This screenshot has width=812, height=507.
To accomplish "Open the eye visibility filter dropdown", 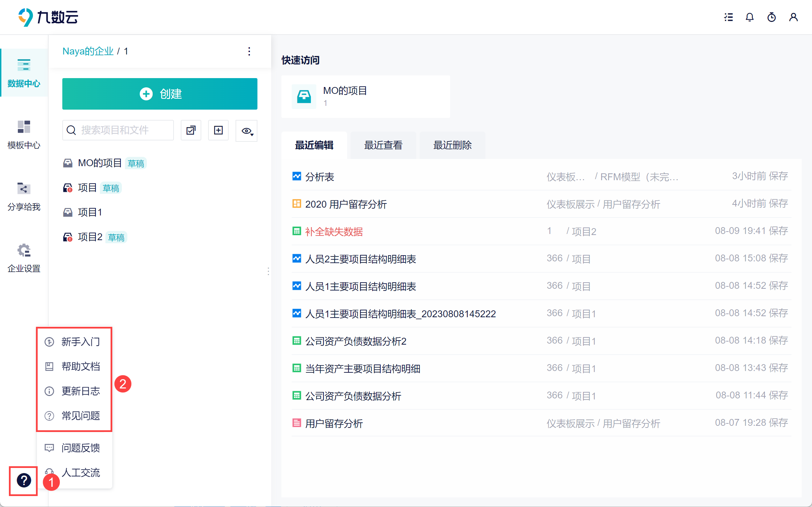I will 247,131.
